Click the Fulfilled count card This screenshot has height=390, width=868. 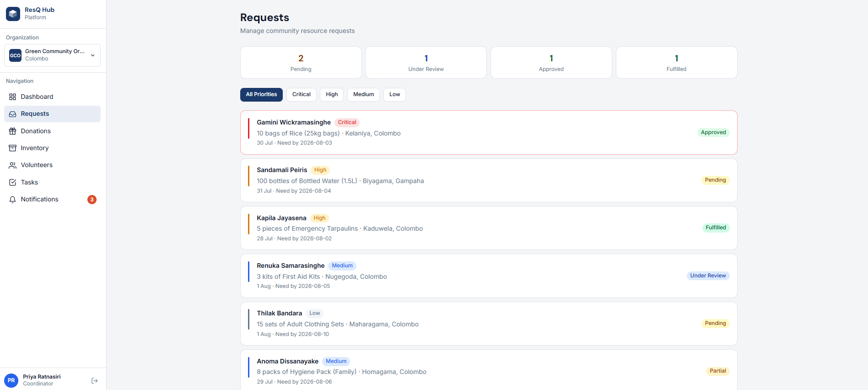tap(676, 63)
